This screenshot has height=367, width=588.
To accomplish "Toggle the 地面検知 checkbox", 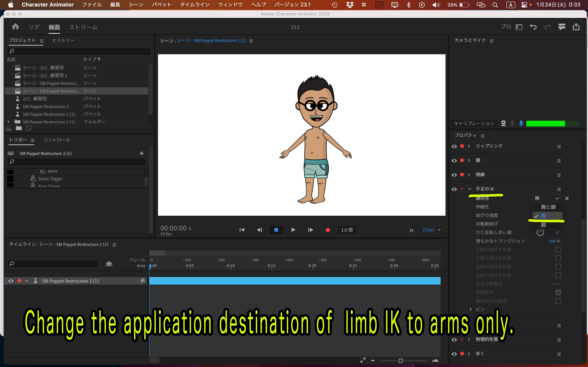I will tap(558, 292).
